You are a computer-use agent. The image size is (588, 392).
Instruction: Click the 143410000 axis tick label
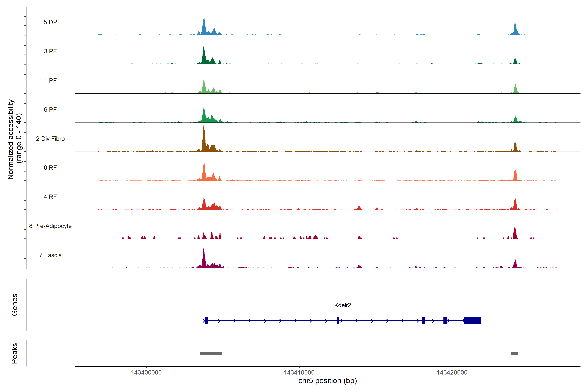[x=299, y=373]
